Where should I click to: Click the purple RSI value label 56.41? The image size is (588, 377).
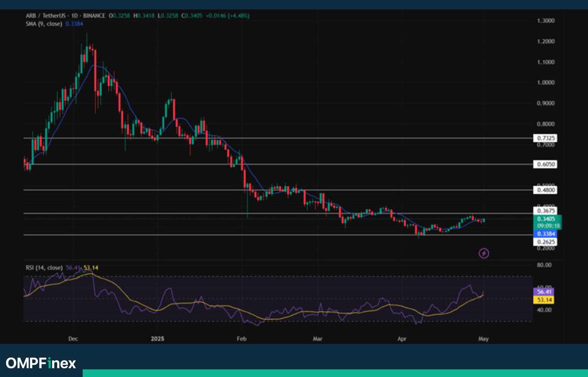(544, 292)
